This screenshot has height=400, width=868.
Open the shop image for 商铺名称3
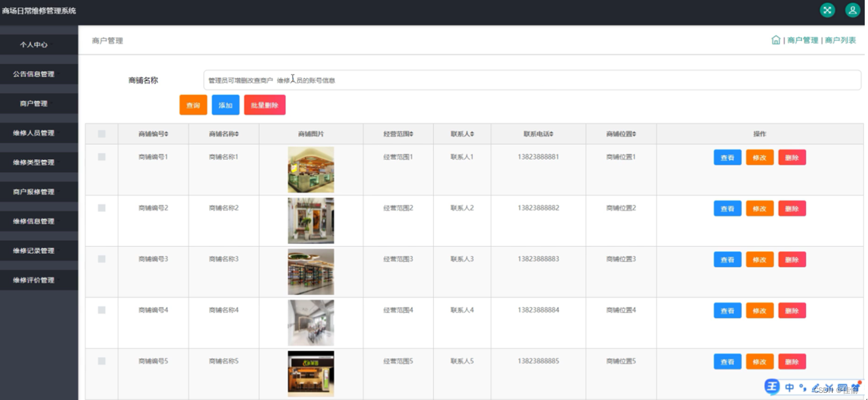click(x=311, y=271)
